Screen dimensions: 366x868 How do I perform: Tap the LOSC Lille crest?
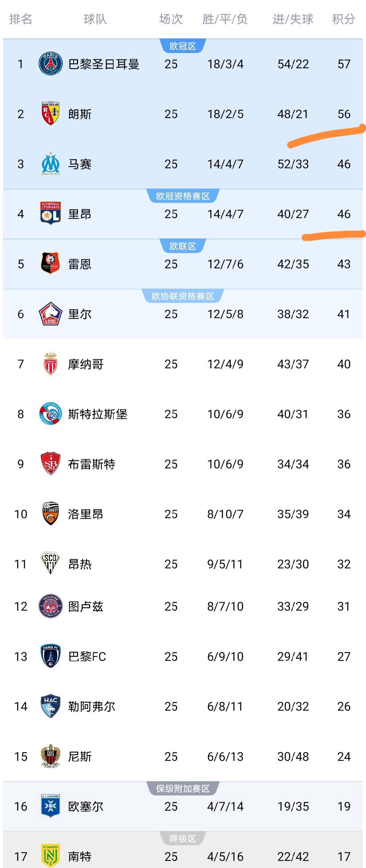[x=50, y=314]
